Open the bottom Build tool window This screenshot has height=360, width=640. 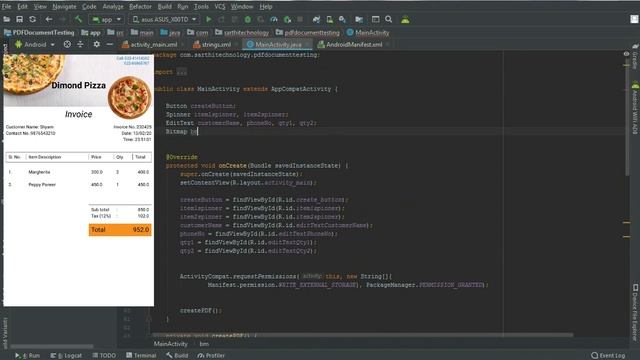click(x=177, y=356)
